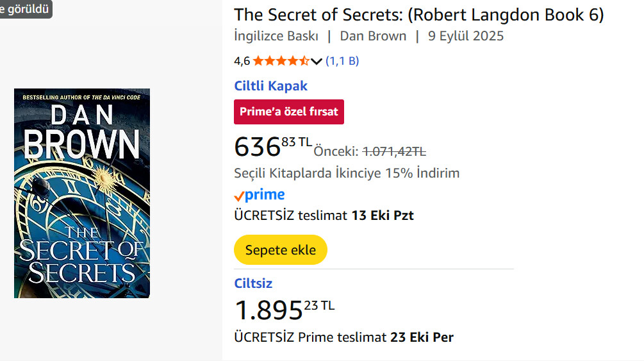Click the görüldü badge at top-left
644x361 pixels.
(x=24, y=8)
